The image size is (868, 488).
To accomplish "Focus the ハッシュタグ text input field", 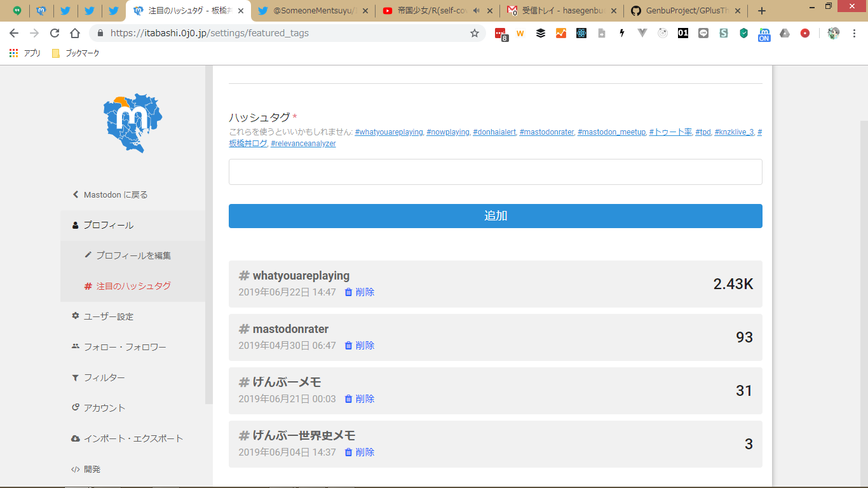I will click(495, 172).
